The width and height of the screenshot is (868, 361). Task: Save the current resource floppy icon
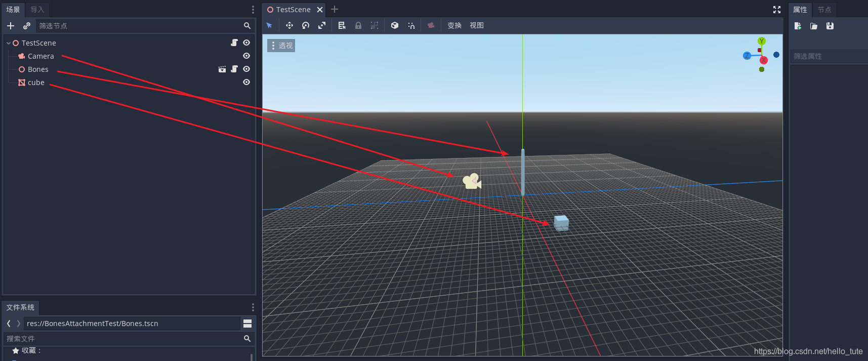point(830,26)
